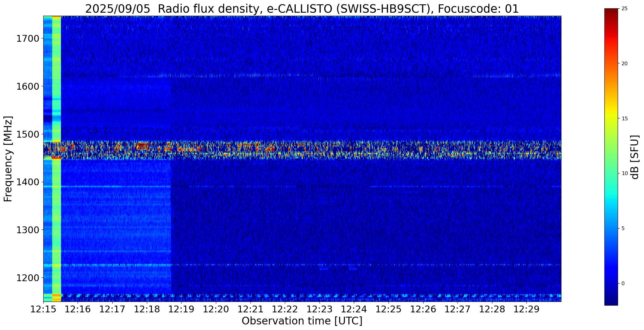Screen dimensions: 644x330
Task: Click the plot title mentioning e-CALLISTO SWISS-HB9SCT
Action: coord(302,9)
